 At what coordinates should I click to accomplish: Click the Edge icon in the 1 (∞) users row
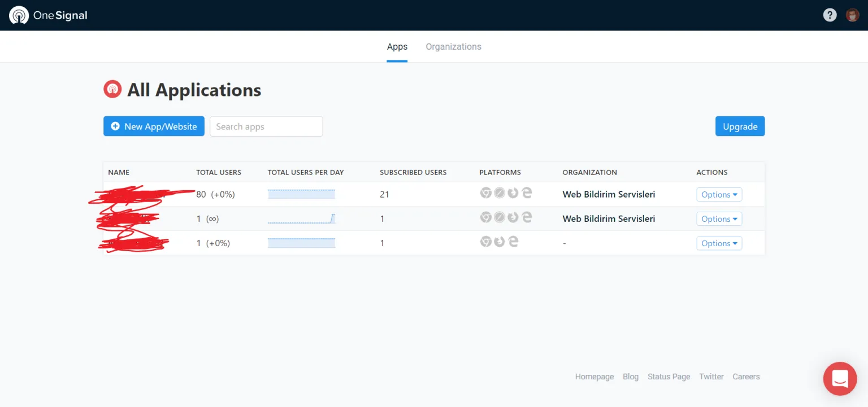pos(527,217)
